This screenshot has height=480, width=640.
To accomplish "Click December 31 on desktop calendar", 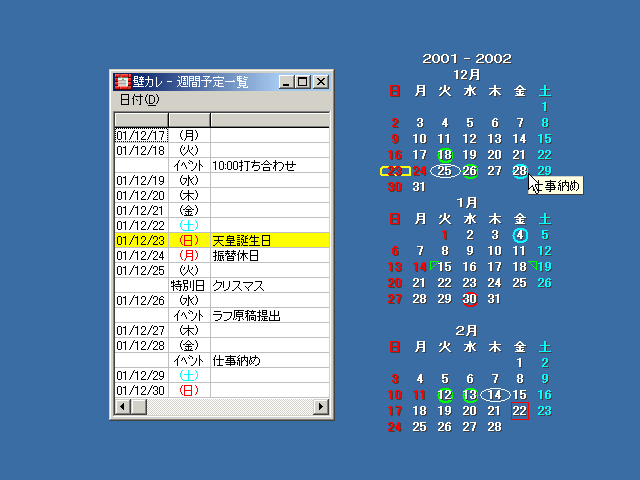I will tap(419, 187).
